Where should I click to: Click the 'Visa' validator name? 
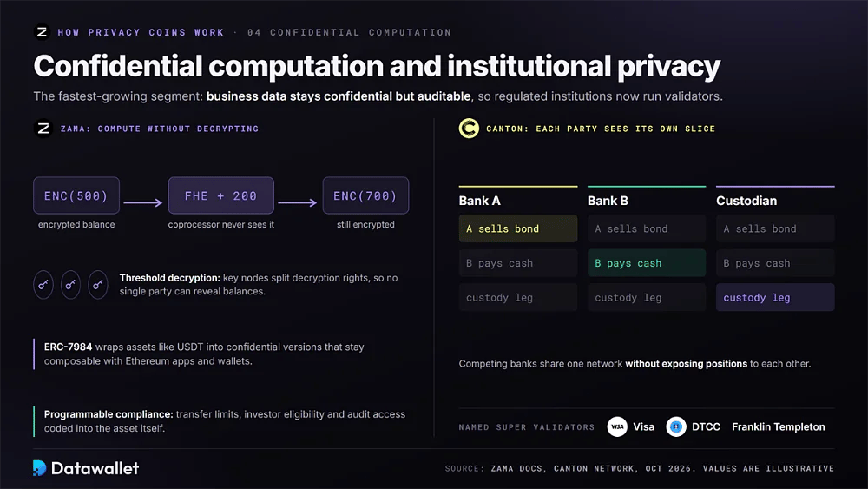(643, 427)
